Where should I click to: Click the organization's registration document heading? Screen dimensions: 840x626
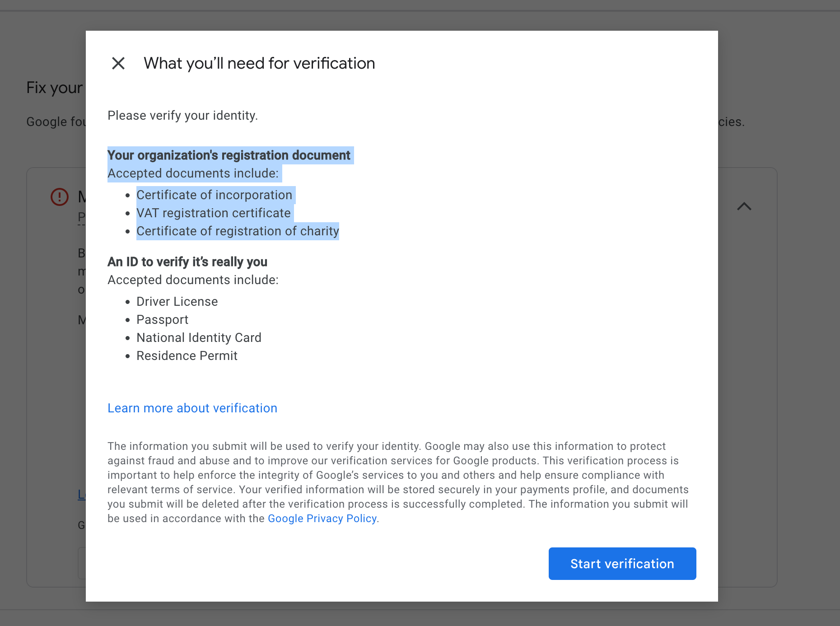click(x=229, y=155)
